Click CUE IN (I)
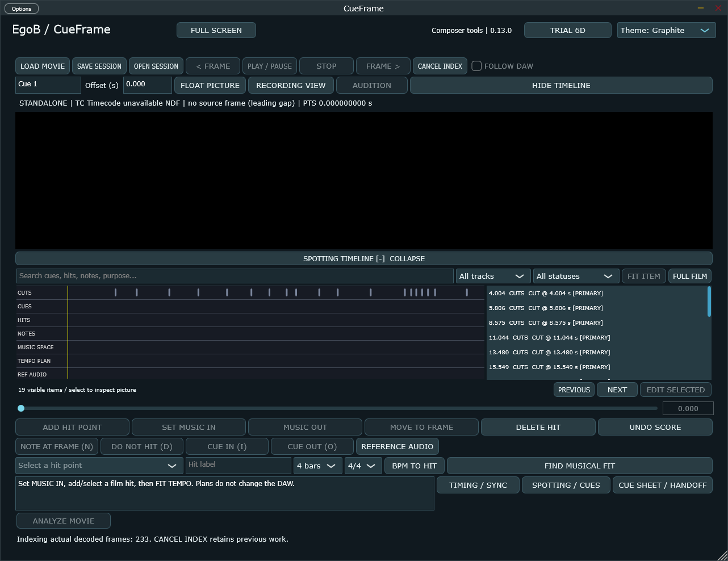This screenshot has height=561, width=728. click(x=227, y=446)
